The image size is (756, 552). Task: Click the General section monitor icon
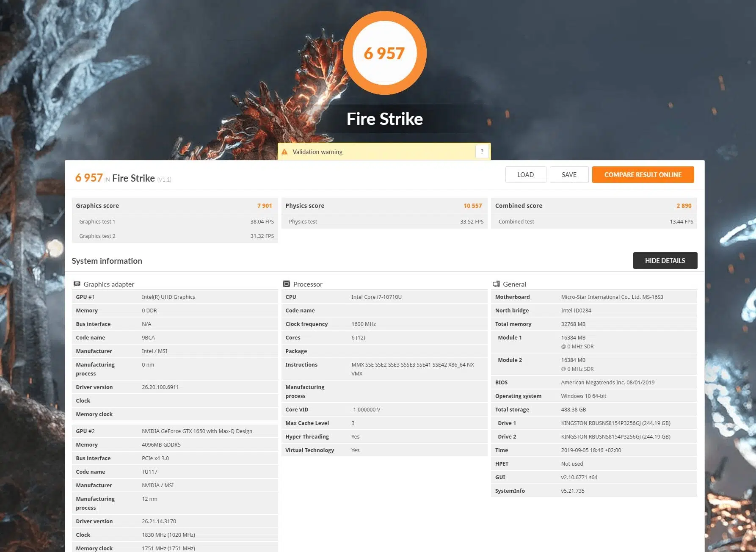point(496,284)
